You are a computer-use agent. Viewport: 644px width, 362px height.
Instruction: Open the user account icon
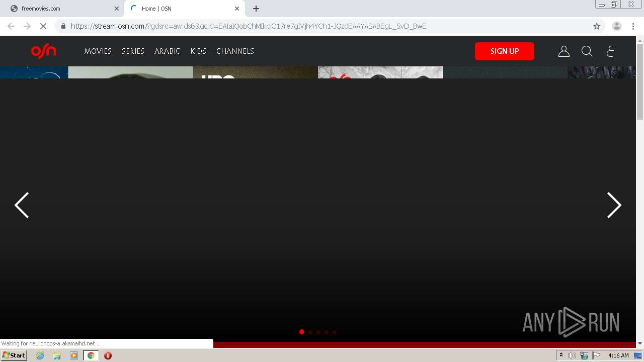pyautogui.click(x=564, y=51)
